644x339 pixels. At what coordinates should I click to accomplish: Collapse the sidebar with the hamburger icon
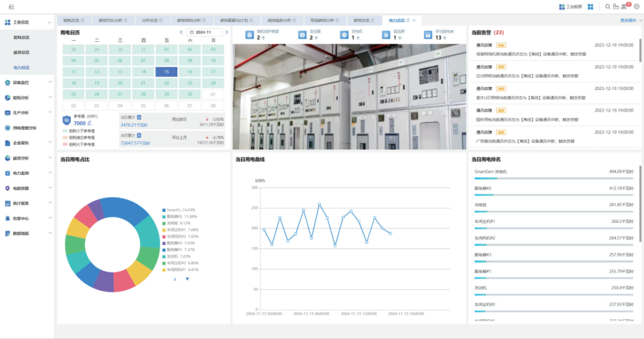[x=11, y=7]
